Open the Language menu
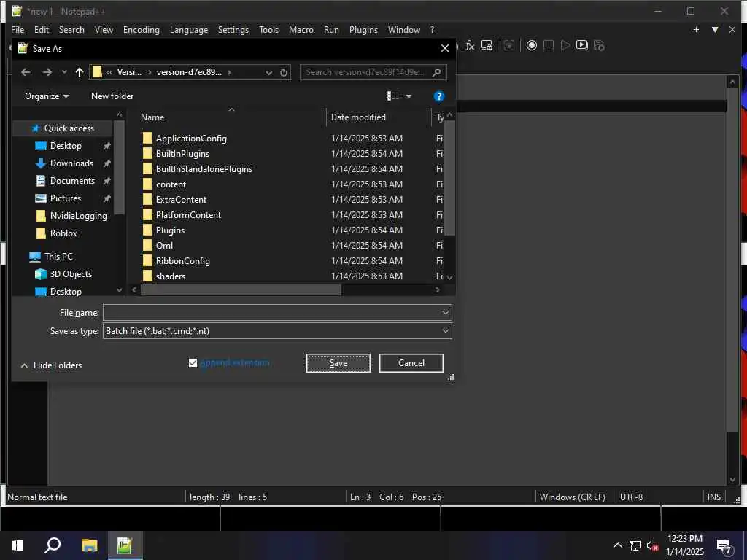Viewport: 747px width, 560px height. [x=189, y=29]
